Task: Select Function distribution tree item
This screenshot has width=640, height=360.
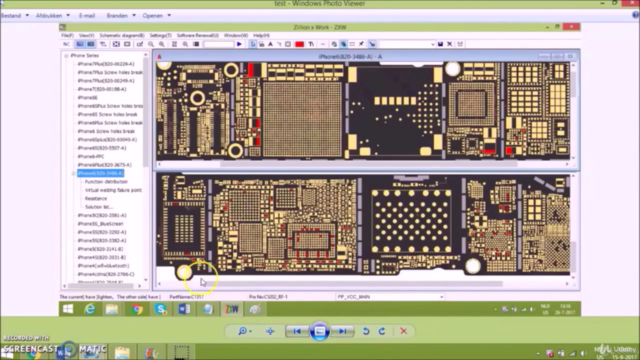Action: 106,182
